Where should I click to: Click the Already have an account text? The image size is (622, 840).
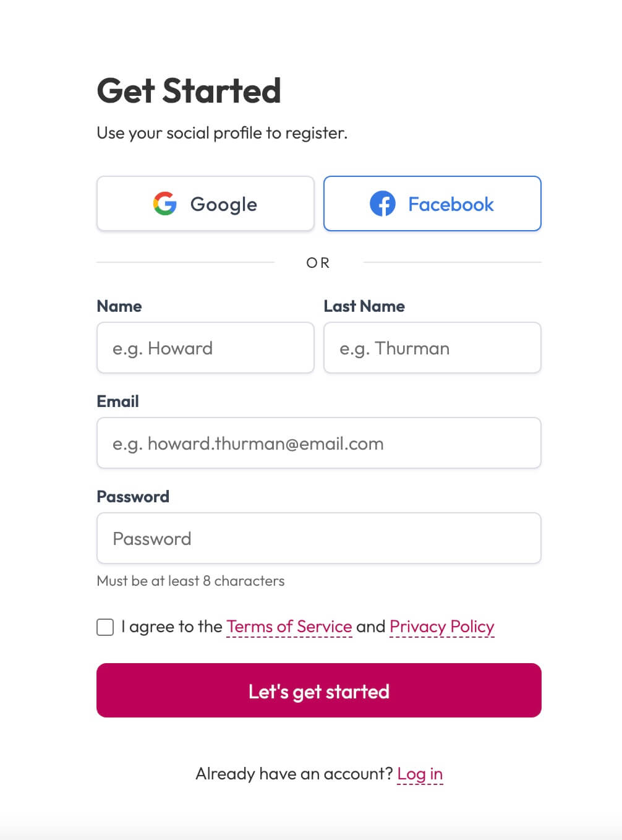(294, 773)
